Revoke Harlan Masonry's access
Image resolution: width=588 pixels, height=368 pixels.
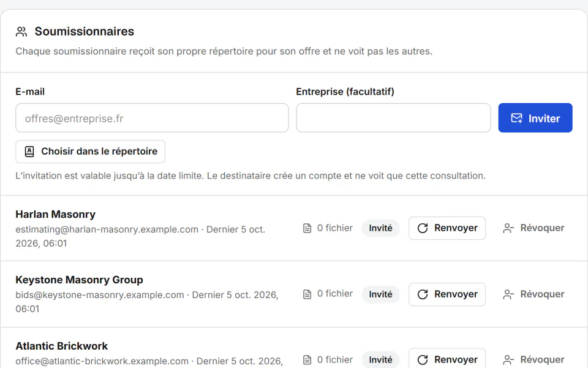533,228
